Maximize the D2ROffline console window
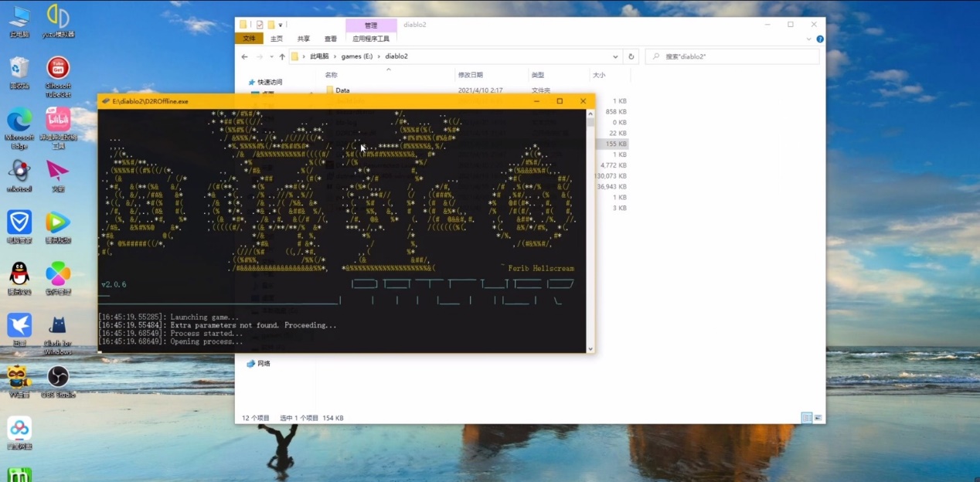This screenshot has width=980, height=482. coord(560,101)
